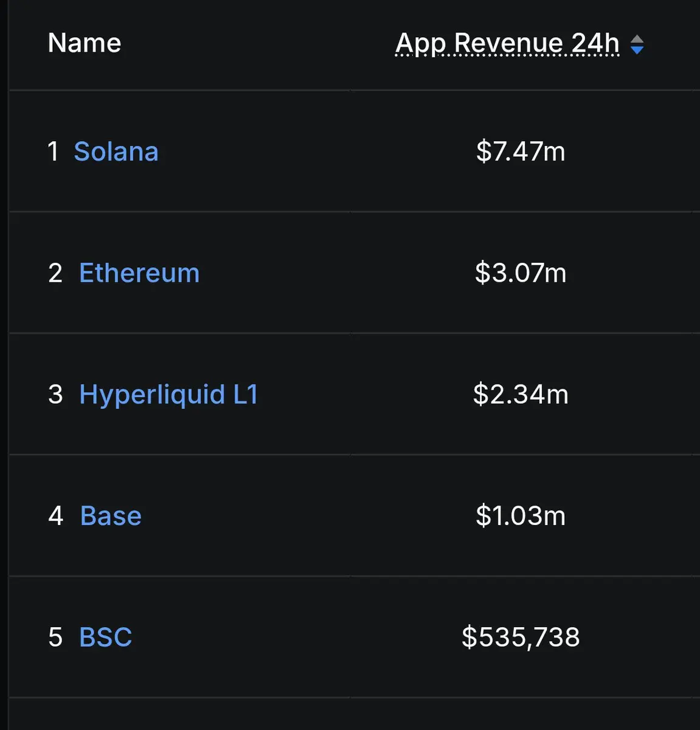Click rank number 3 beside Hyperliquid L1
The width and height of the screenshot is (700, 730).
click(x=55, y=395)
